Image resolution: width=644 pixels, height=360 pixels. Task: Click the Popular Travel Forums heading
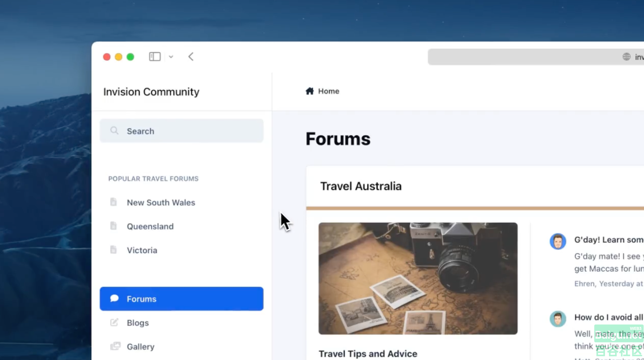(x=153, y=179)
